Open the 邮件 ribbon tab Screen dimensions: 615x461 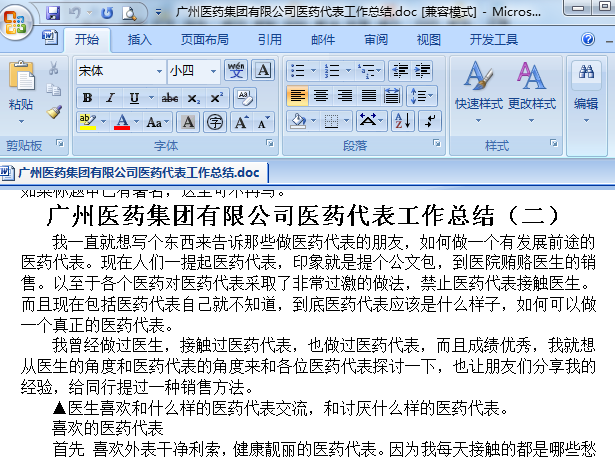(x=323, y=40)
